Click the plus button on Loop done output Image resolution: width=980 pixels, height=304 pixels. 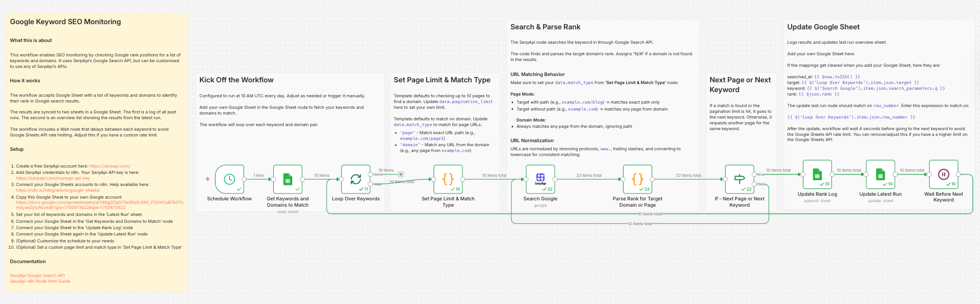pos(401,174)
